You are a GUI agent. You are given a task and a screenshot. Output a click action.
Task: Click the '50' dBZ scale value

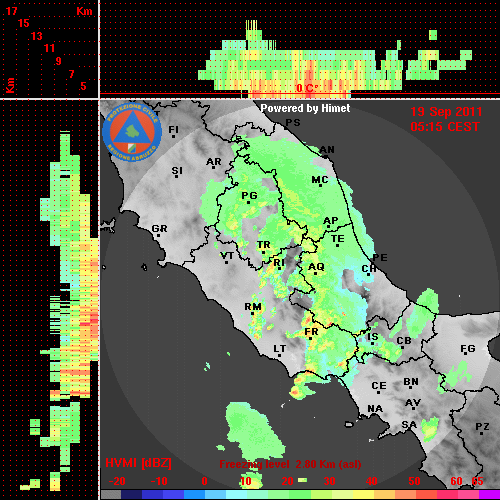[414, 481]
